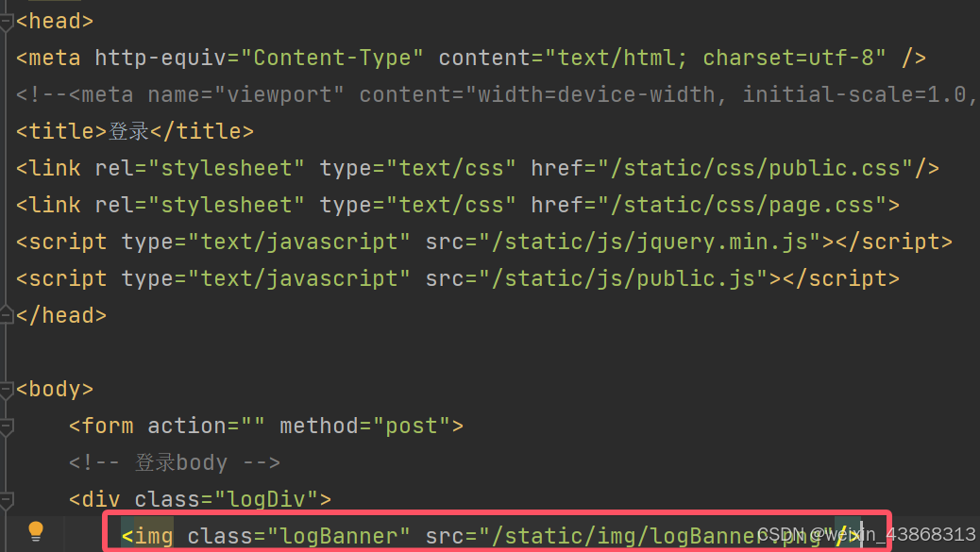Click the title text 登录
Image resolution: width=980 pixels, height=552 pixels.
coord(128,131)
